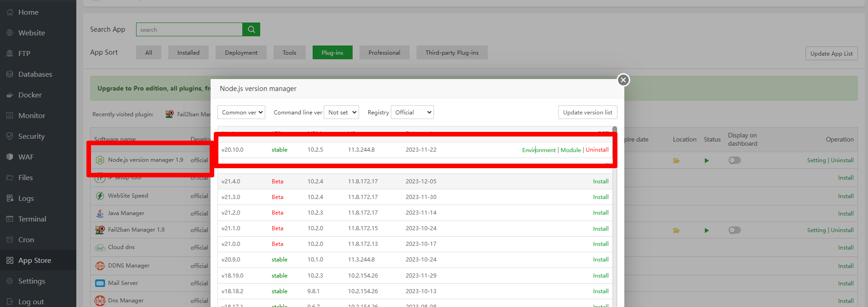Click the WAF shield icon in sidebar
The height and width of the screenshot is (307, 868).
pos(10,157)
